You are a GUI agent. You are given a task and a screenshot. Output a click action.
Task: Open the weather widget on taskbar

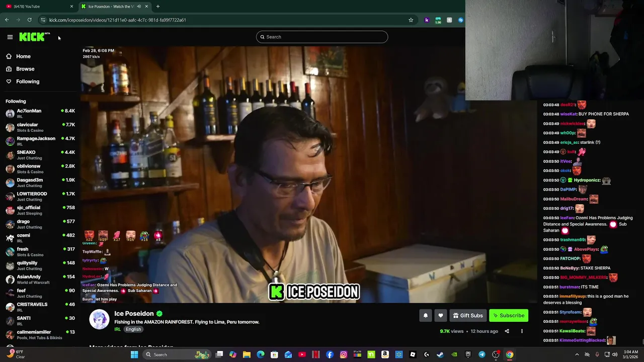click(x=15, y=354)
